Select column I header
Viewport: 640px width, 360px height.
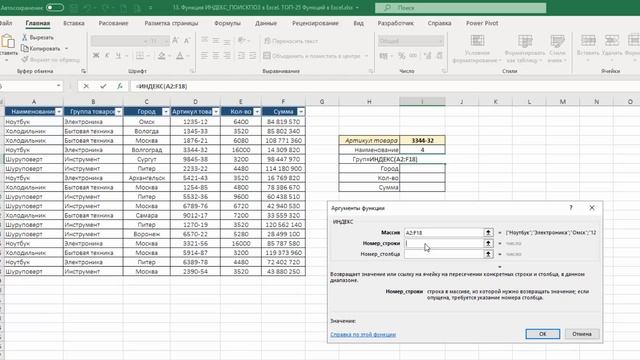[x=422, y=101]
